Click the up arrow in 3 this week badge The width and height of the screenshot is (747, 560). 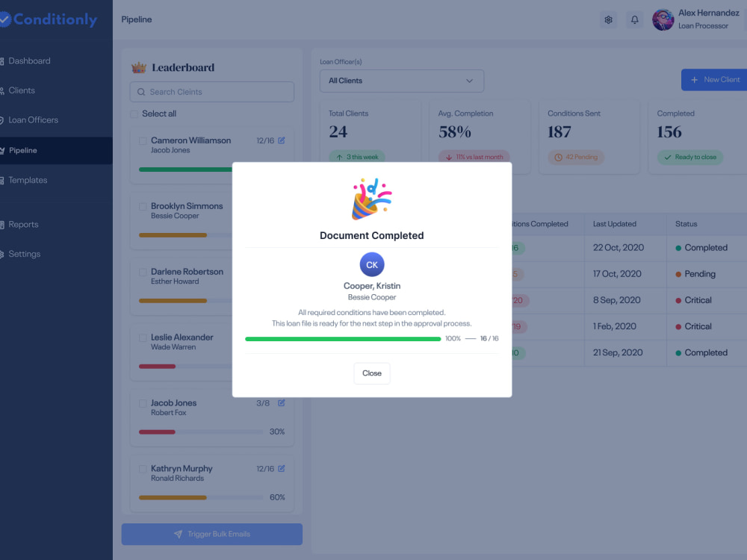coord(339,157)
